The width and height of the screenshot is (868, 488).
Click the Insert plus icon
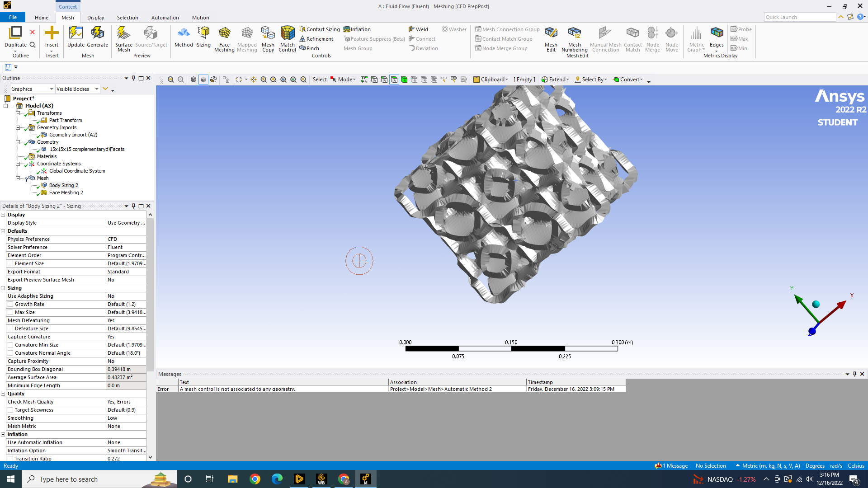click(52, 33)
